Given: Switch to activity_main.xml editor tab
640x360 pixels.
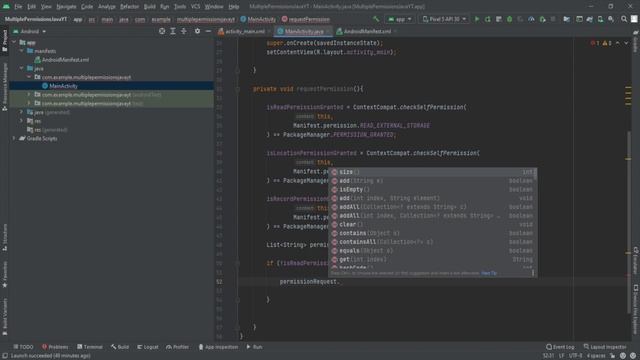Looking at the screenshot, I should 244,31.
